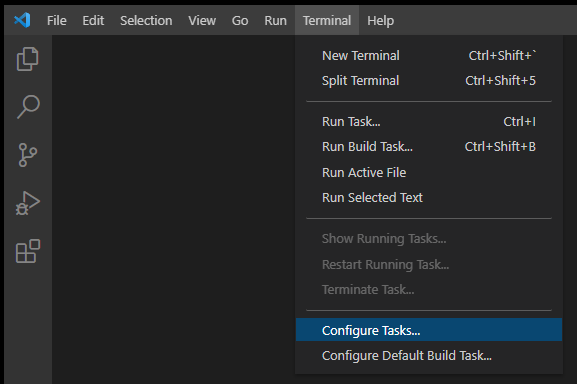Choose Run Selected Text
Screen dimensions: 577x384
pos(429,198)
